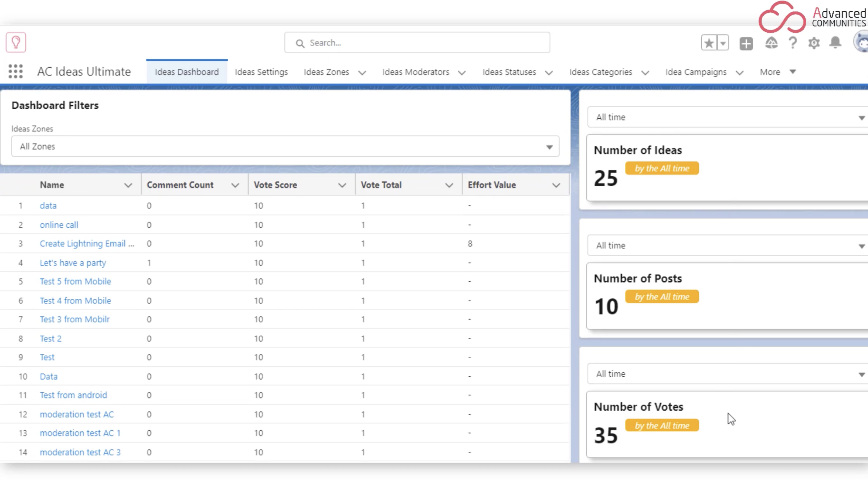
Task: Click the Advanced Communities logo
Action: (813, 17)
